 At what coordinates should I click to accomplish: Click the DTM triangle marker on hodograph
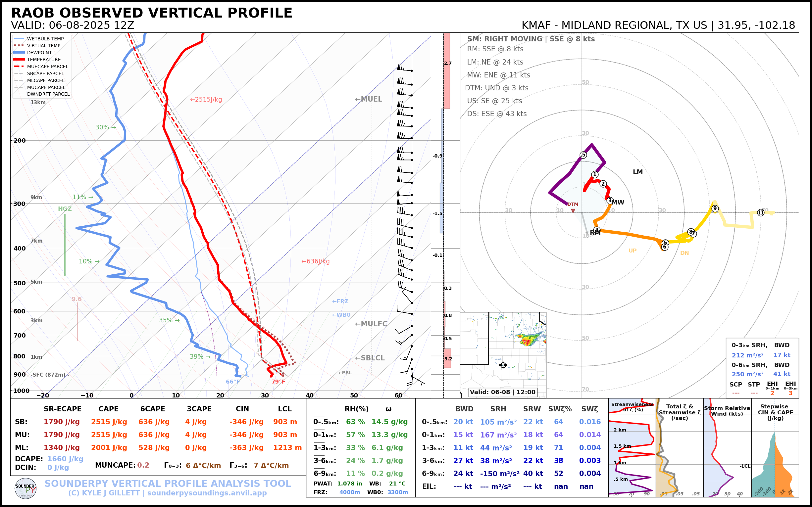[573, 211]
